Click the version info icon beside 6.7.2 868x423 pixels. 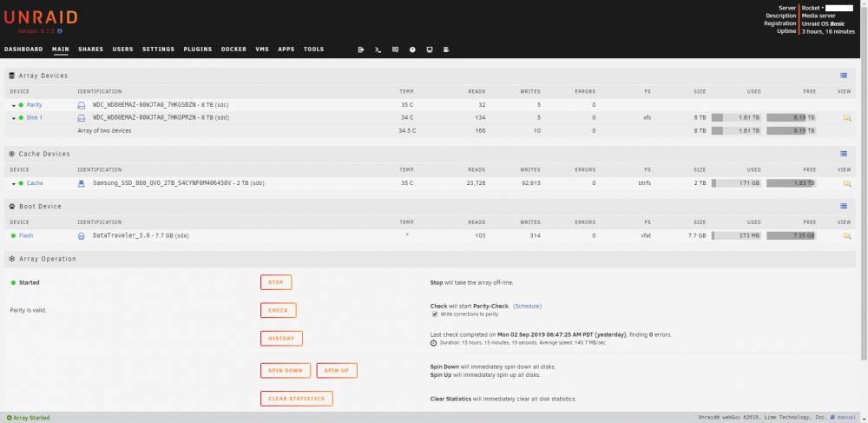tap(60, 31)
